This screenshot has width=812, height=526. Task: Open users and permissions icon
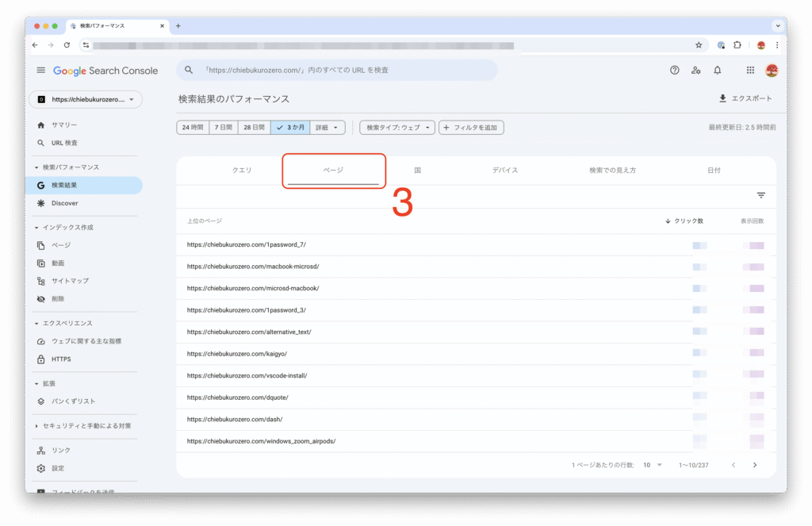click(696, 70)
